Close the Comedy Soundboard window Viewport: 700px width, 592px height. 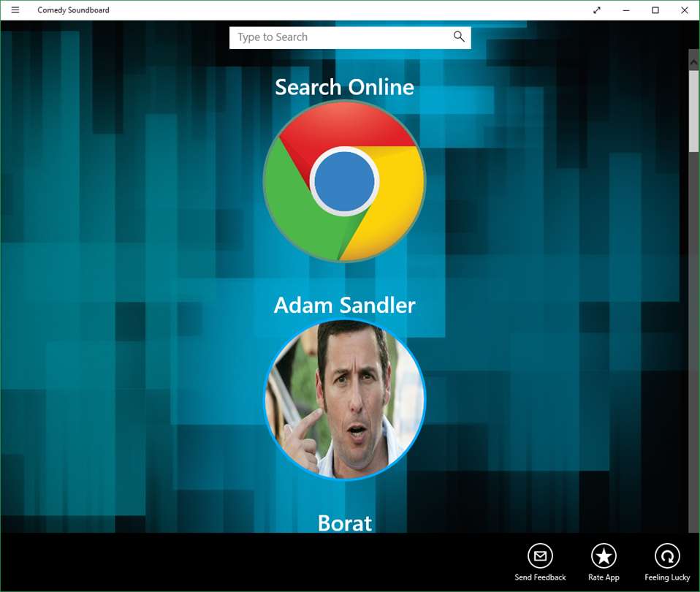pyautogui.click(x=685, y=10)
